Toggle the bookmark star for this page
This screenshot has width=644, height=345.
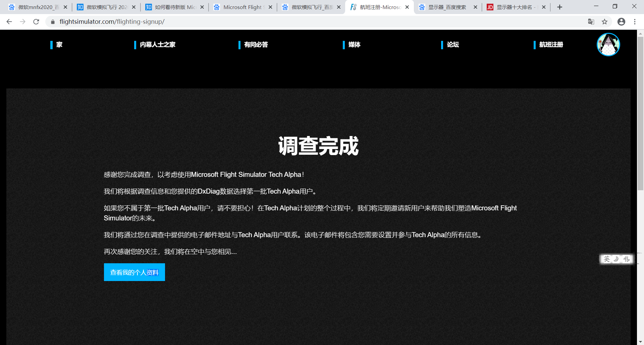[x=605, y=22]
